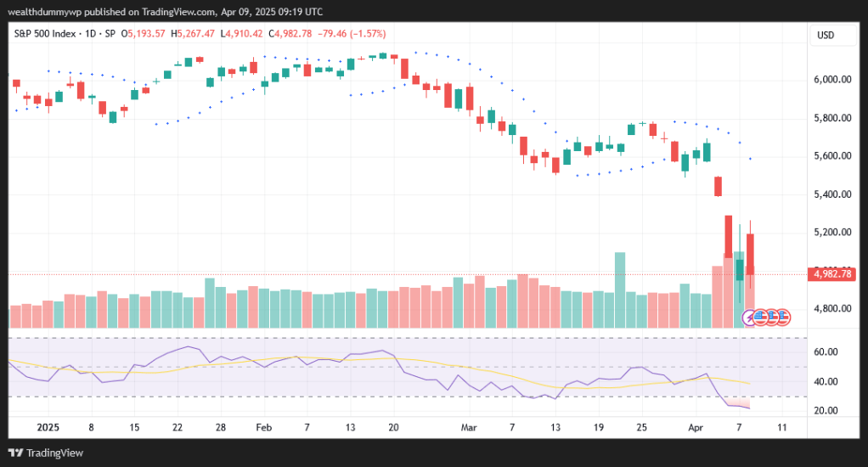
Task: Click the -79.46 (-1.57%) change value
Action: click(351, 34)
